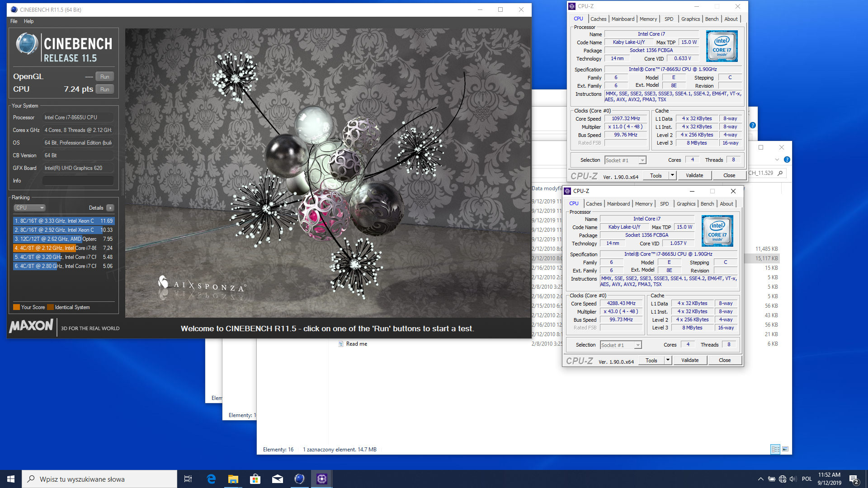
Task: Open Graphics tab in upper CPU-Z window
Action: [690, 19]
